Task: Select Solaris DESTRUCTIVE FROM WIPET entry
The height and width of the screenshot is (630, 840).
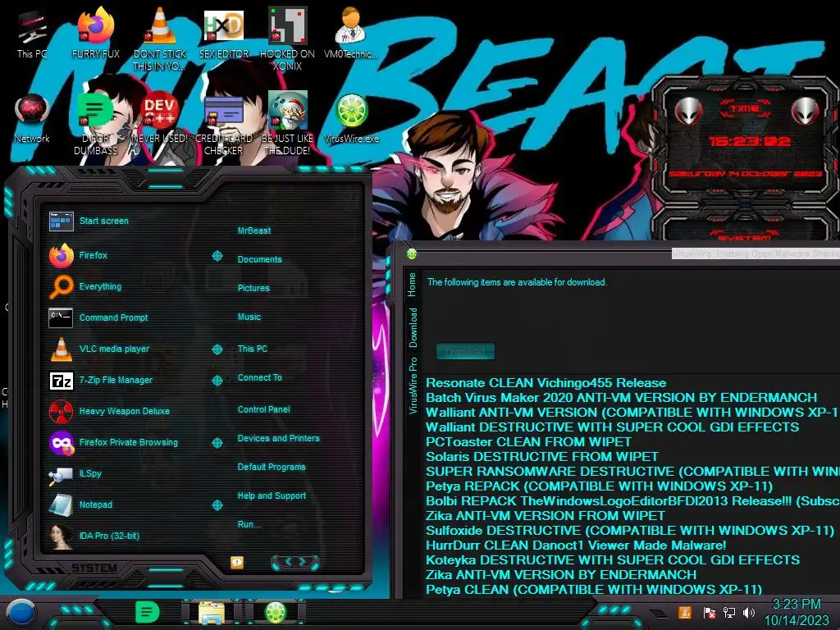Action: (x=541, y=456)
